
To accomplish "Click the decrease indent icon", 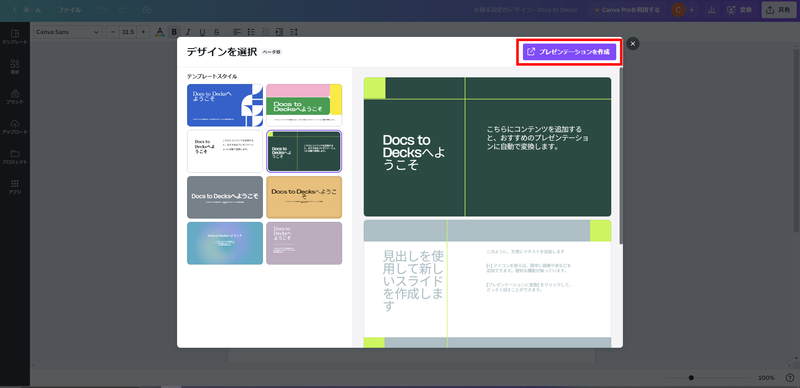I will pyautogui.click(x=265, y=32).
